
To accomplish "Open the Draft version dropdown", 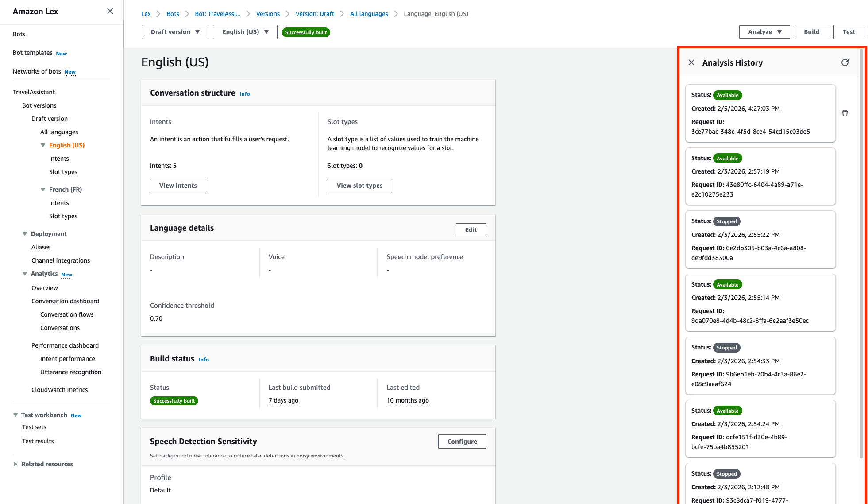I will (175, 32).
